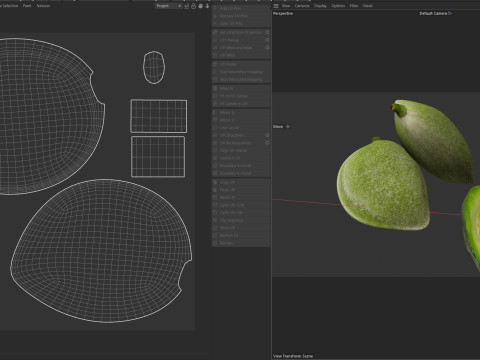Viewport: 480px width, 360px height.
Task: Click the Copy UV icon
Action: [215, 183]
